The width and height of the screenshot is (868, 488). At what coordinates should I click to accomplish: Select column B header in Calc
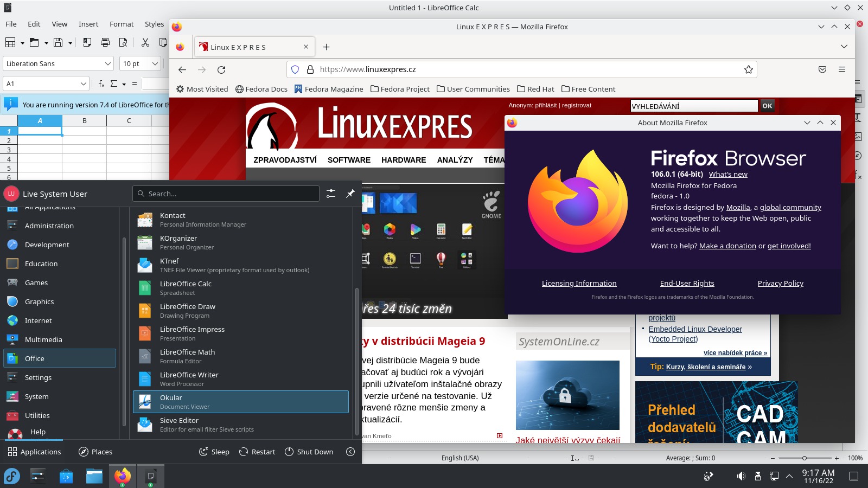pos(85,120)
